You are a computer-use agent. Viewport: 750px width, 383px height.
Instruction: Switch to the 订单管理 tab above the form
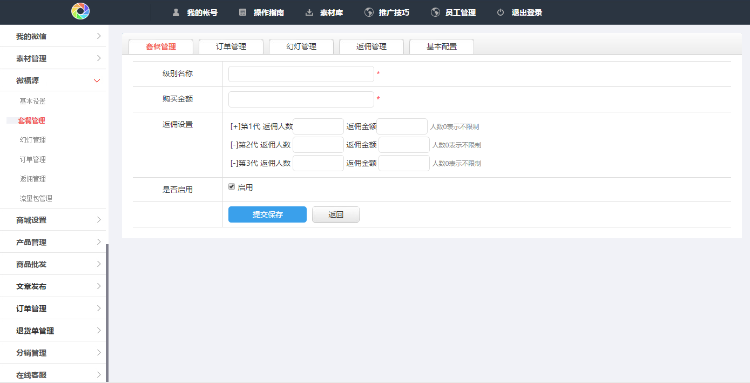tap(231, 46)
